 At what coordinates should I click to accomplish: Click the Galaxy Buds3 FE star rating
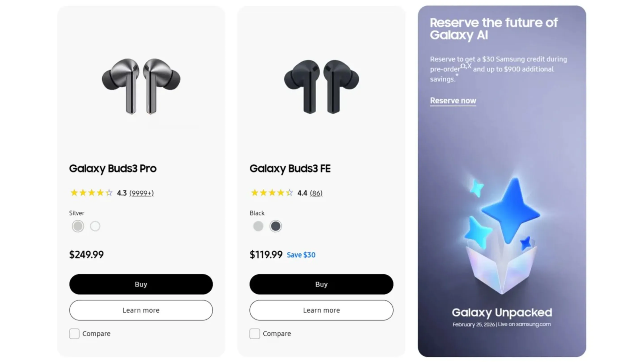[x=271, y=193]
